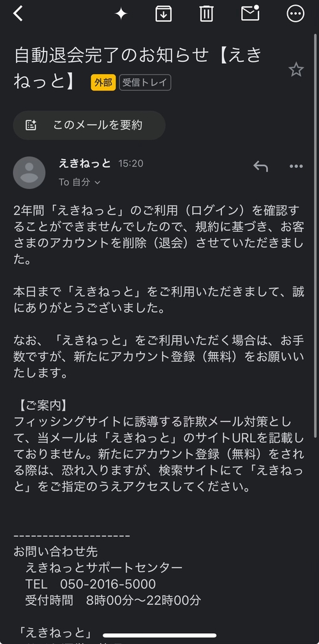Delete email using the trash icon

click(x=206, y=14)
